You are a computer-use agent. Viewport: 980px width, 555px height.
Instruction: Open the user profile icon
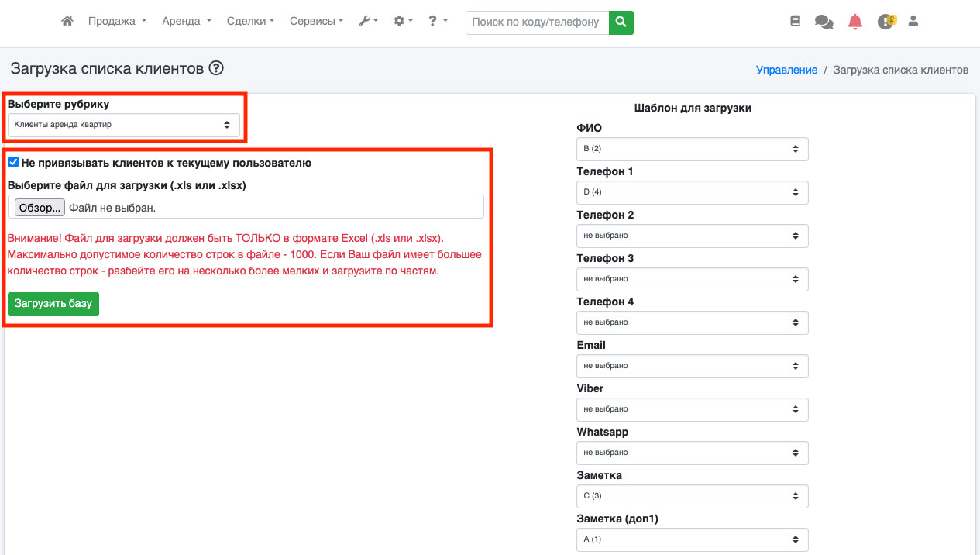point(913,22)
